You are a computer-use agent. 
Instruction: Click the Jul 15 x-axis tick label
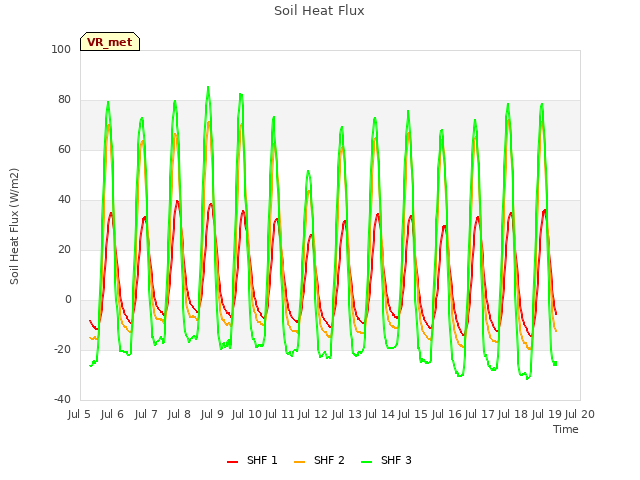(413, 414)
